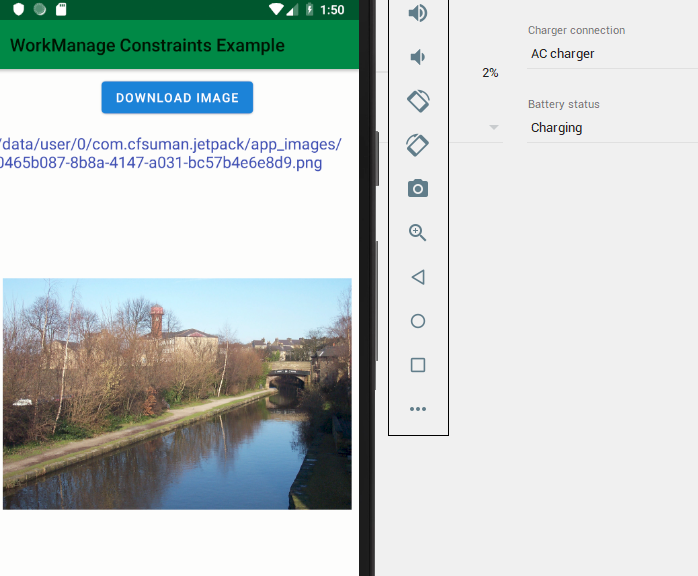Image resolution: width=698 pixels, height=576 pixels.
Task: Open the Charger connection dropdown showing AC charger
Action: 612,54
